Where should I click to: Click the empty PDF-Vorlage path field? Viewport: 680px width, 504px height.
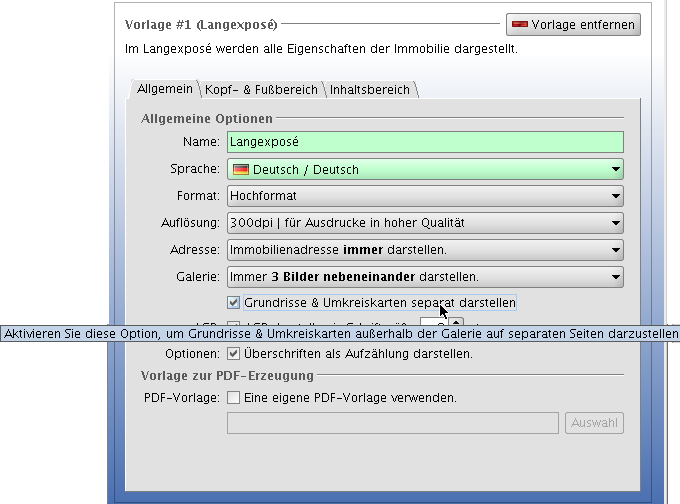[392, 423]
